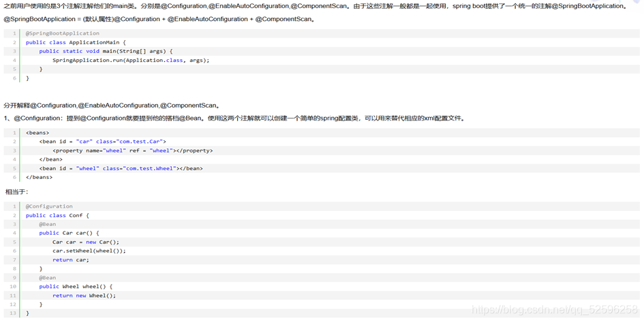Click first paragraph starting '之前用户使用的是3个注解'
Screen dimensions: 644x322
pos(316,6)
